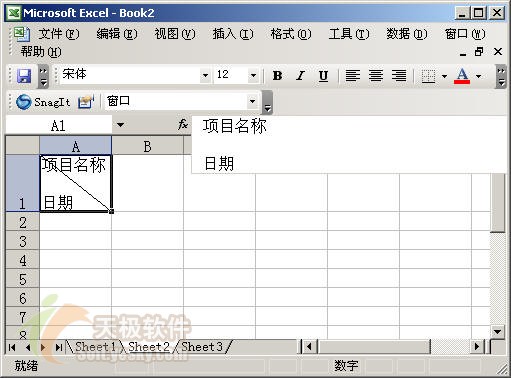This screenshot has width=511, height=378.
Task: Apply red font color A icon
Action: [462, 76]
